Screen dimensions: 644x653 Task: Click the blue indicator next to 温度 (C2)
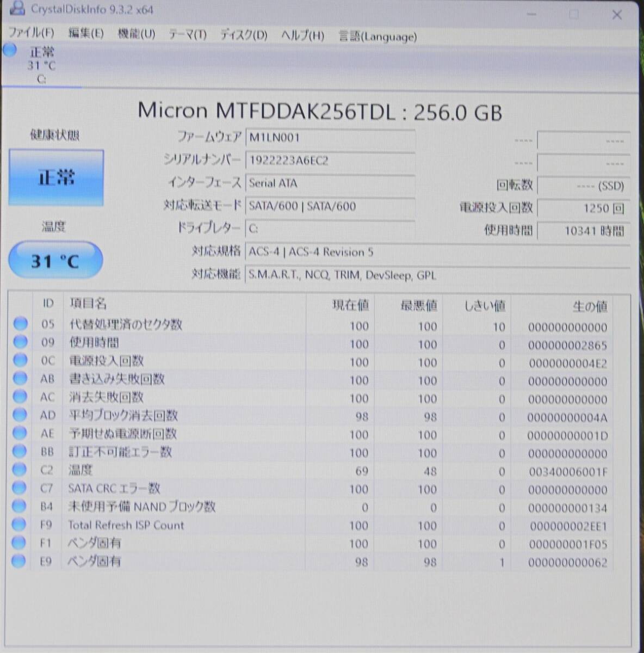[x=20, y=470]
